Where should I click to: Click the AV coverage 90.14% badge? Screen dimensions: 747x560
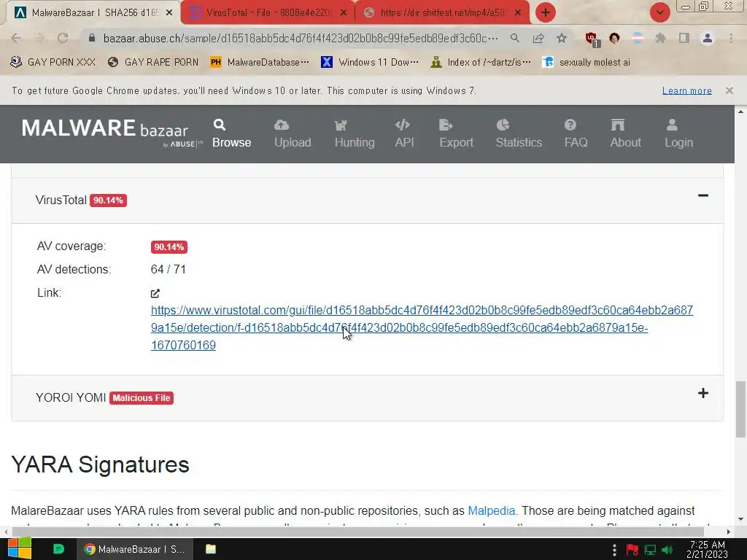[x=169, y=247]
